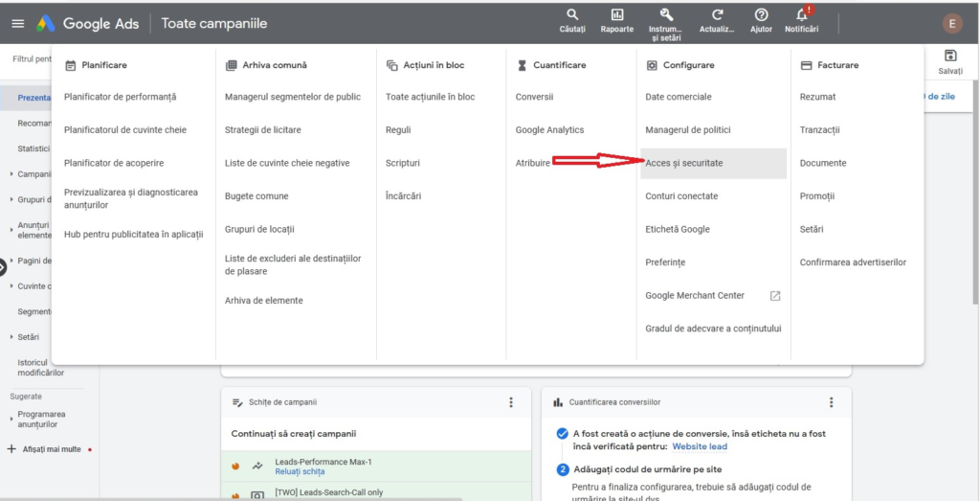980x501 pixels.
Task: Select Tranzacții menu entry
Action: (x=820, y=130)
